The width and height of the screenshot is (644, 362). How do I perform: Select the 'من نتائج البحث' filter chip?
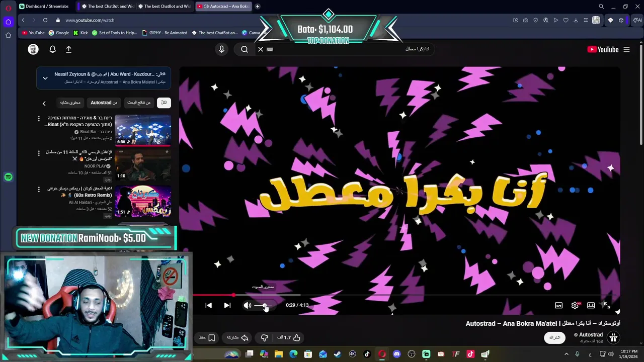(x=139, y=103)
